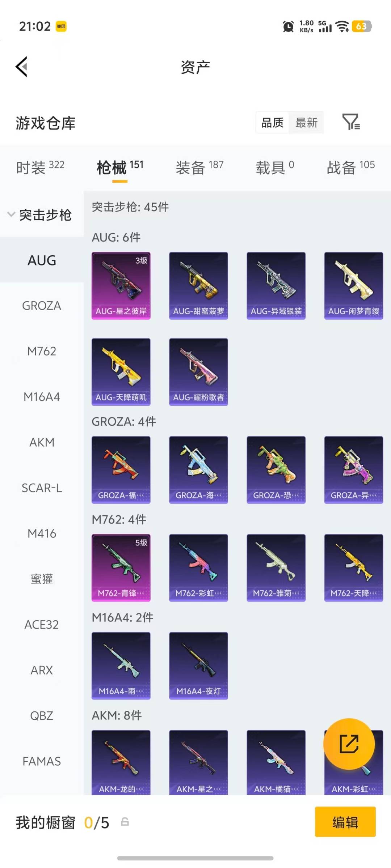
Task: Open the M16A4-夜灯 skin
Action: click(198, 666)
